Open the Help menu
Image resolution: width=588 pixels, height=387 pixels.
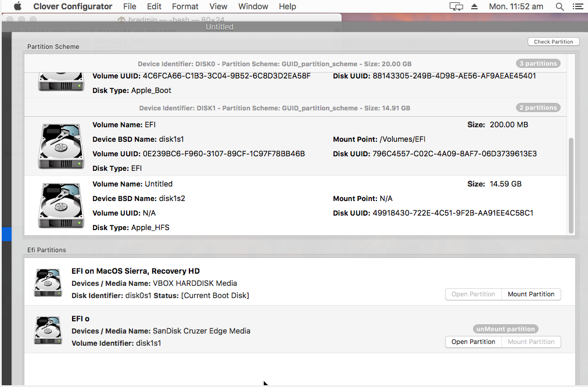287,6
